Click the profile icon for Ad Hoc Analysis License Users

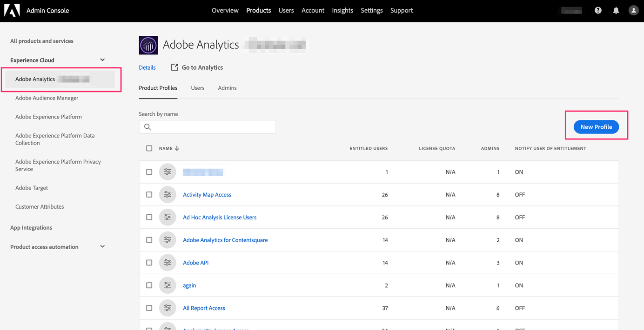[168, 218]
